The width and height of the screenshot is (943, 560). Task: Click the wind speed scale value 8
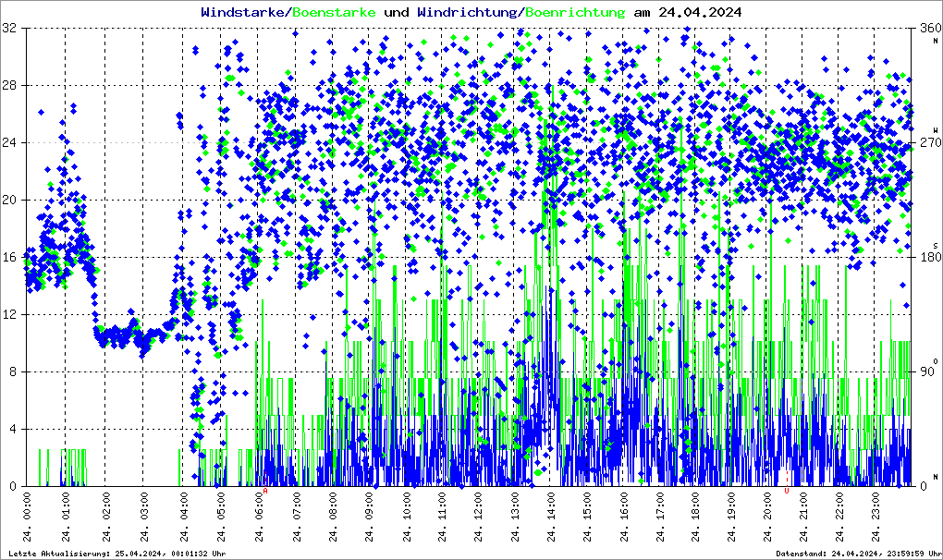point(13,371)
